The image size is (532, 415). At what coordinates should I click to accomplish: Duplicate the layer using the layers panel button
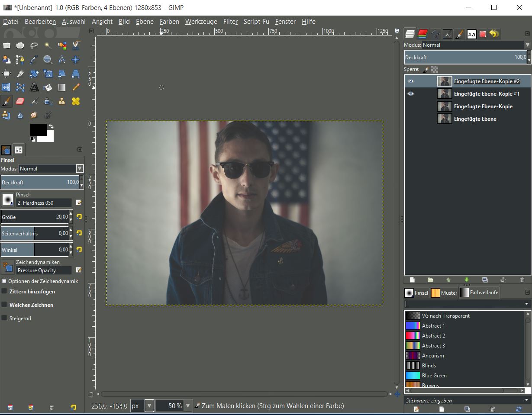click(485, 280)
